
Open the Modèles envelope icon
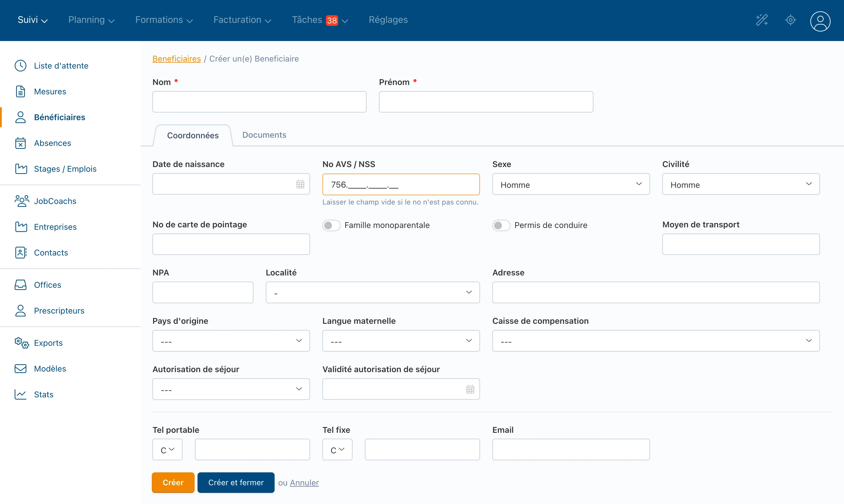tap(21, 369)
